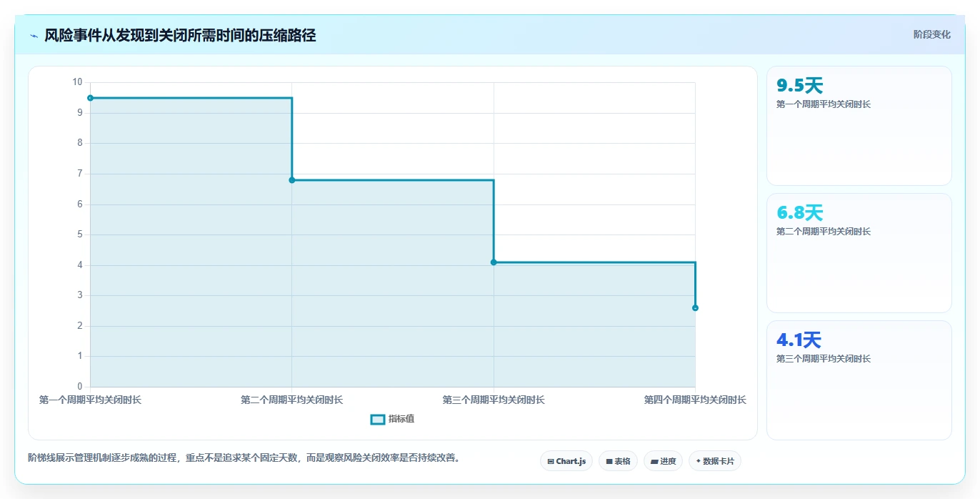Screen dimensions: 980x499
Task: Click the chart description text below the chart
Action: 244,458
